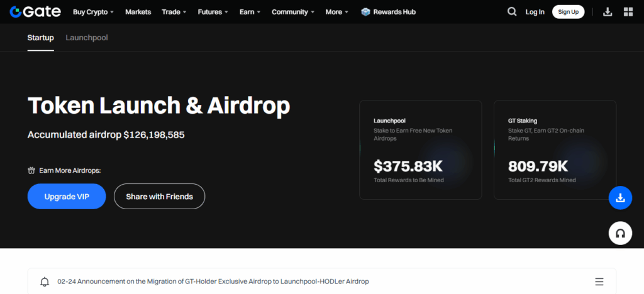
Task: Click the gift icon beside Earn More Airdrops
Action: pos(31,170)
